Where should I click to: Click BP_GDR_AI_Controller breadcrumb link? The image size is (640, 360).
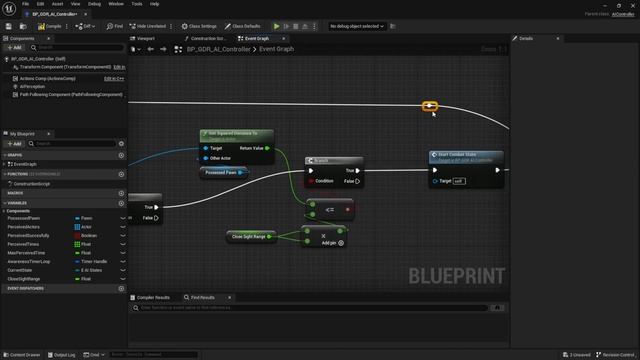coord(218,49)
